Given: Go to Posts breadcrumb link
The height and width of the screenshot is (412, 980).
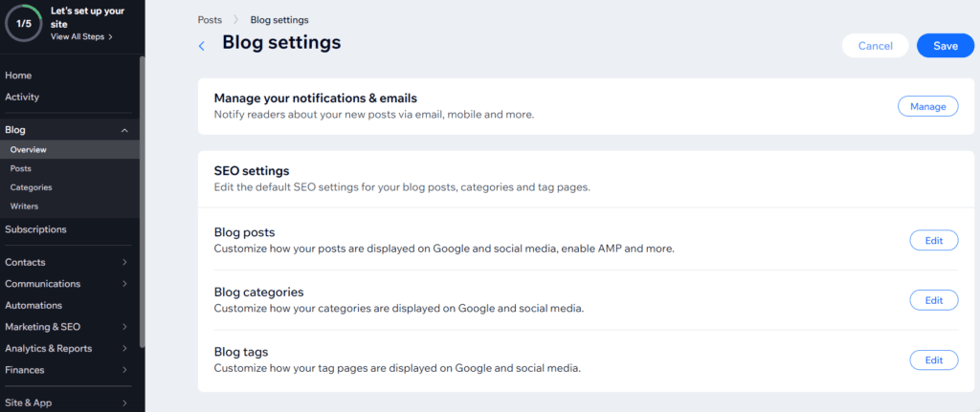Looking at the screenshot, I should pyautogui.click(x=210, y=20).
